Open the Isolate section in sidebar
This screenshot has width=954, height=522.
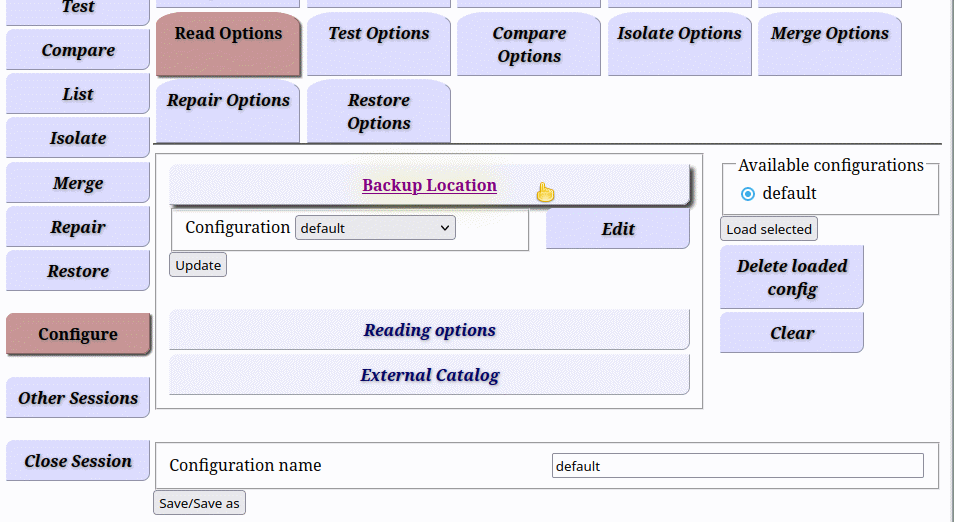pos(78,138)
